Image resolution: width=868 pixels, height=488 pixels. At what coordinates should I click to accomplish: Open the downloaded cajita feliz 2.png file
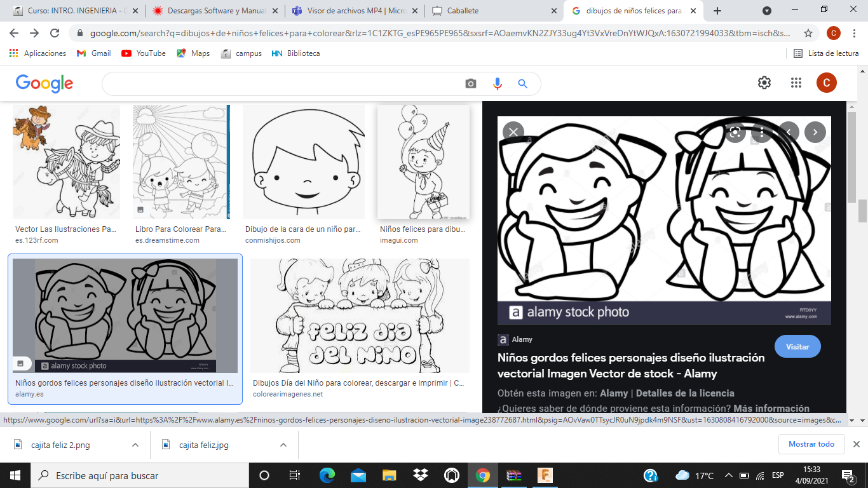60,445
